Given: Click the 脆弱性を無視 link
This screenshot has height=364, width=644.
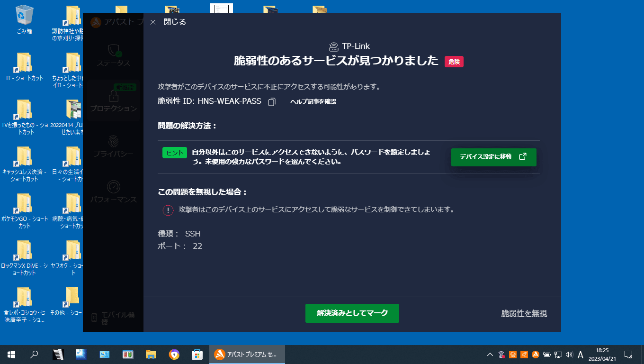Looking at the screenshot, I should pyautogui.click(x=524, y=313).
